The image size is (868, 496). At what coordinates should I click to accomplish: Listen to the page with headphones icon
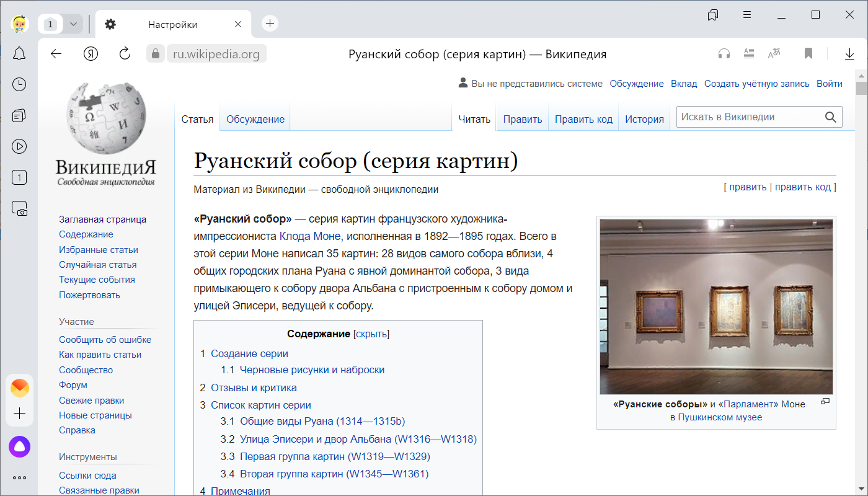(724, 54)
